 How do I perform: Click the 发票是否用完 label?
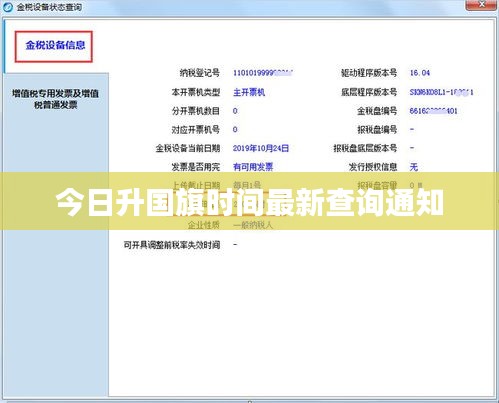click(x=196, y=167)
